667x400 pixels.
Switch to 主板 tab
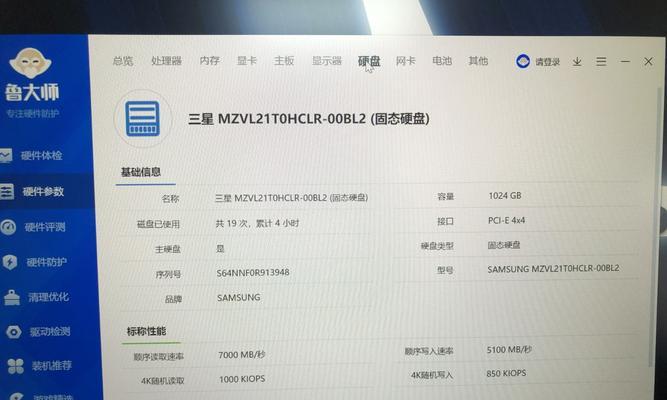coord(284,61)
